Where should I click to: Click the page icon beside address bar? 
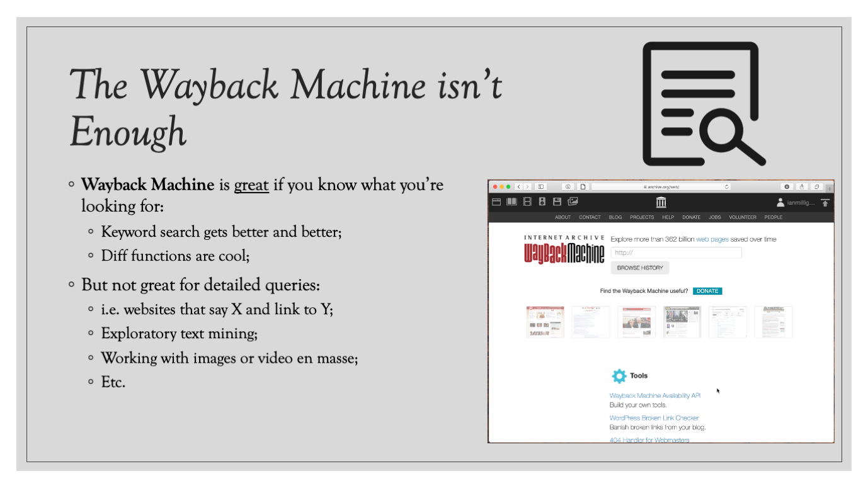click(583, 187)
